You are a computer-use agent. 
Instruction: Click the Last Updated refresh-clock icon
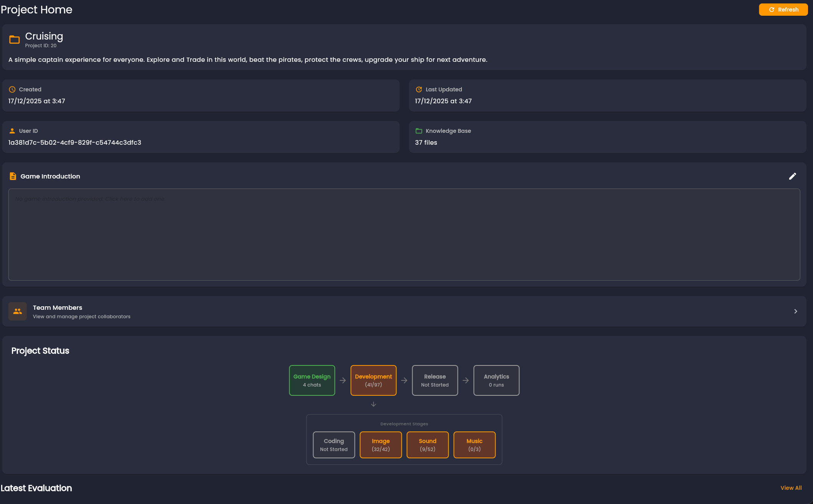pyautogui.click(x=418, y=89)
